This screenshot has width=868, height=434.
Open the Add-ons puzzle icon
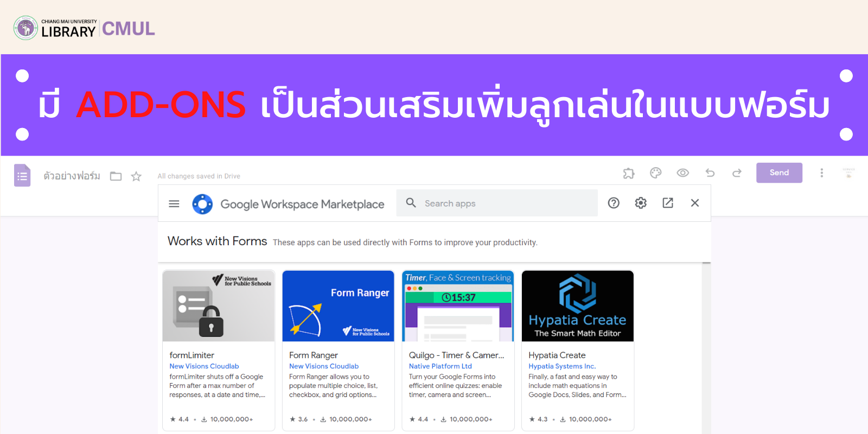(628, 173)
